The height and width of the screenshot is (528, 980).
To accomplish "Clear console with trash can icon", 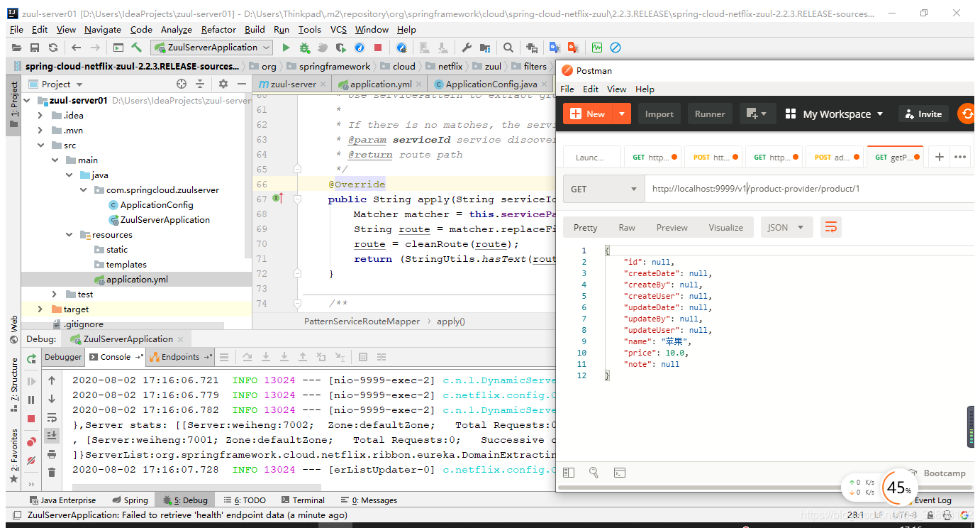I will pos(52,472).
